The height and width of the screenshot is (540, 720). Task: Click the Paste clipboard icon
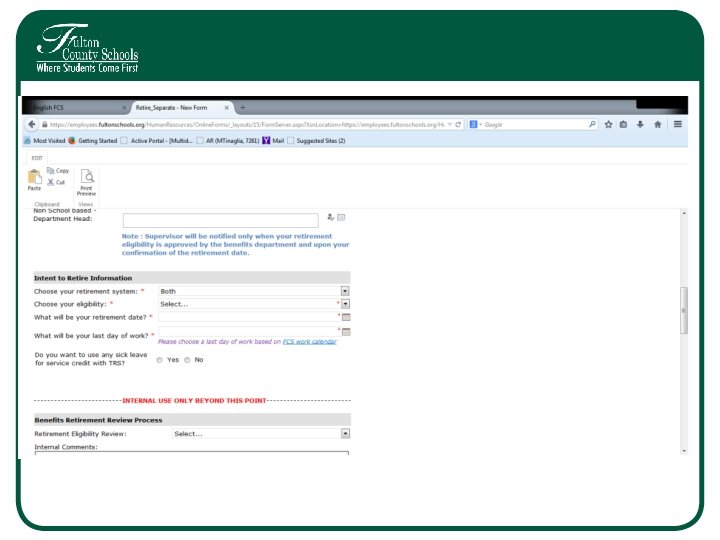[x=34, y=180]
